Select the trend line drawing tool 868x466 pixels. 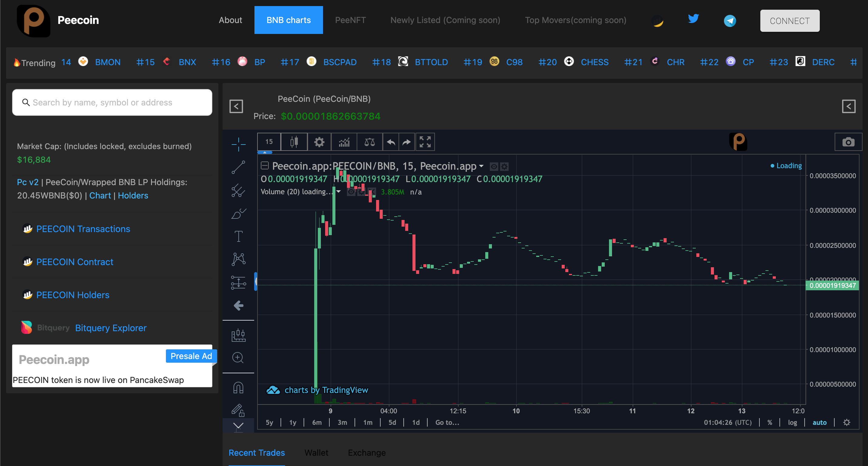point(238,167)
